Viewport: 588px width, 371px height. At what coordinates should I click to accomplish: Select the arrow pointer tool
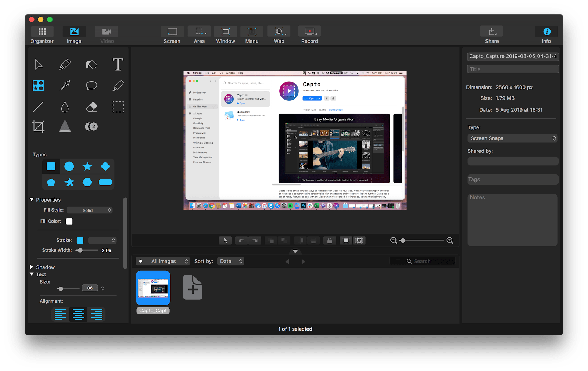tap(39, 65)
